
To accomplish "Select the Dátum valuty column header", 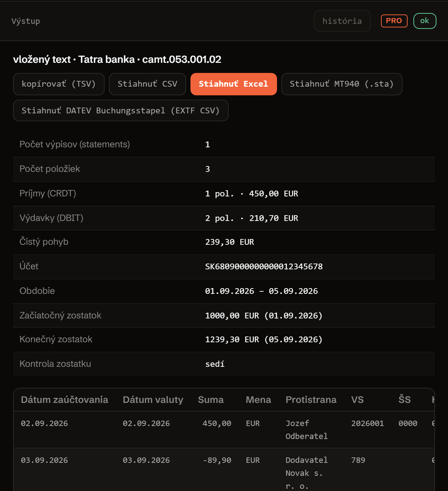I will click(x=153, y=400).
